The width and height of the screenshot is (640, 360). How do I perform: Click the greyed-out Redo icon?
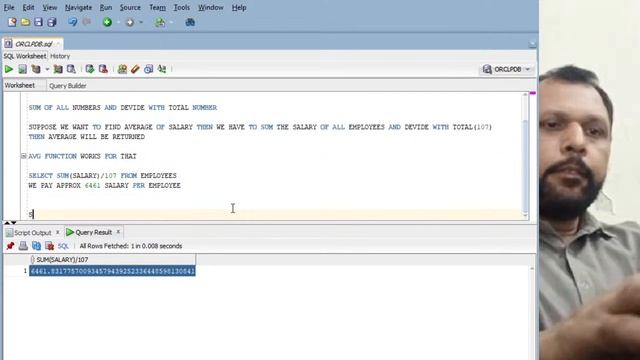click(87, 22)
